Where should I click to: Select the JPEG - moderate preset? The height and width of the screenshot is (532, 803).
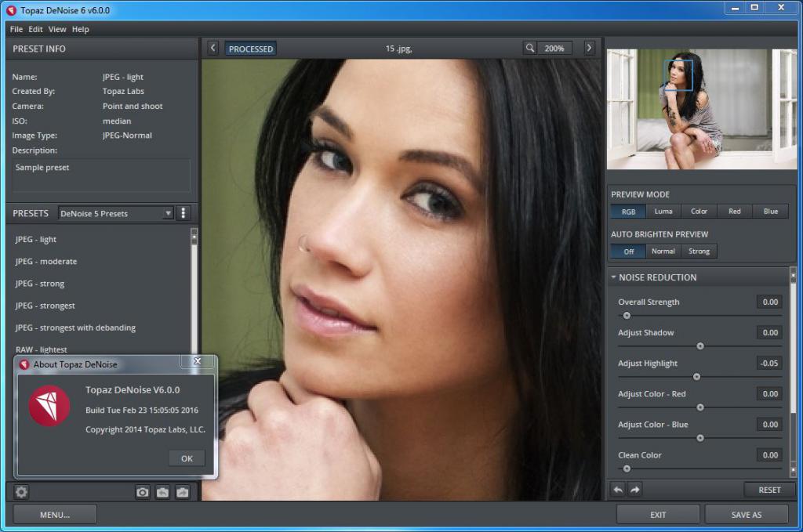[x=46, y=262]
